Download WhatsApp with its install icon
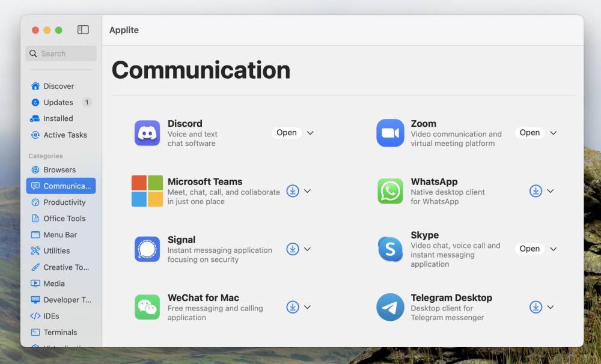This screenshot has width=601, height=364. point(535,191)
